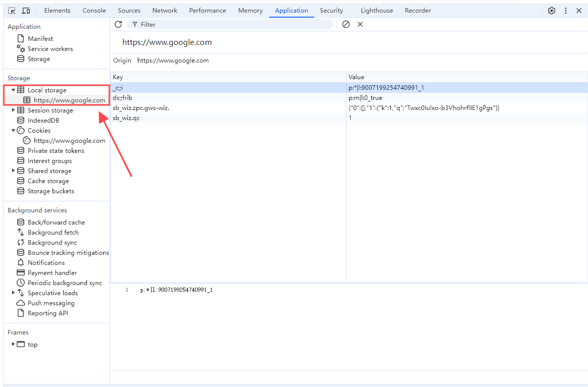Open Back/forward cache service
The width and height of the screenshot is (588, 387).
(56, 222)
